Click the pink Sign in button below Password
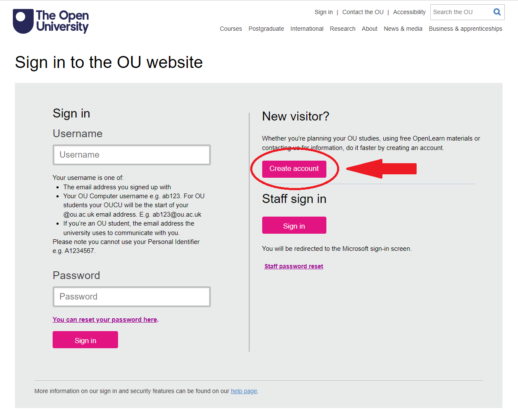This screenshot has width=518, height=420. (85, 340)
